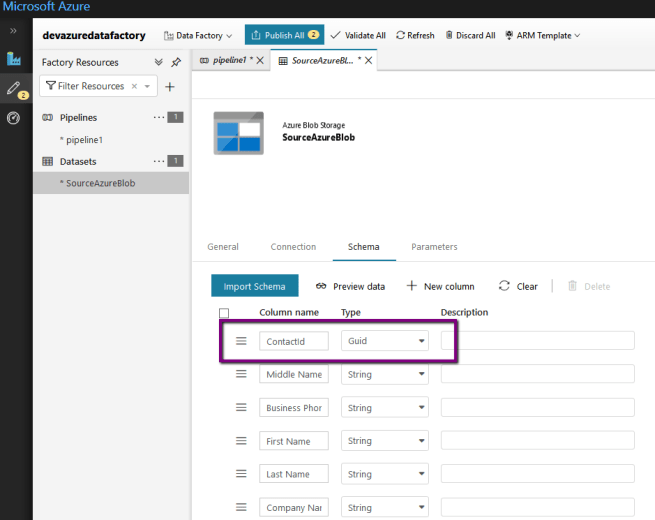This screenshot has height=520, width=655.
Task: Click Preview data
Action: tap(350, 286)
